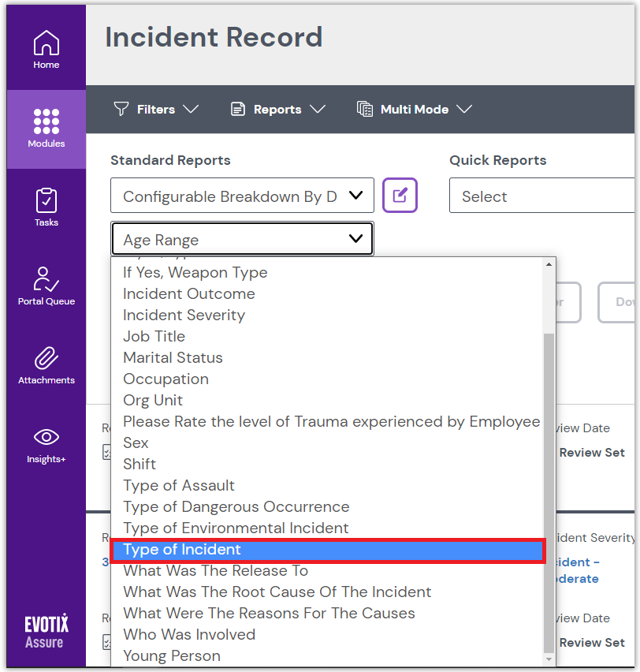The width and height of the screenshot is (640, 672).
Task: Select Org Unit in dropdown list
Action: pos(153,400)
